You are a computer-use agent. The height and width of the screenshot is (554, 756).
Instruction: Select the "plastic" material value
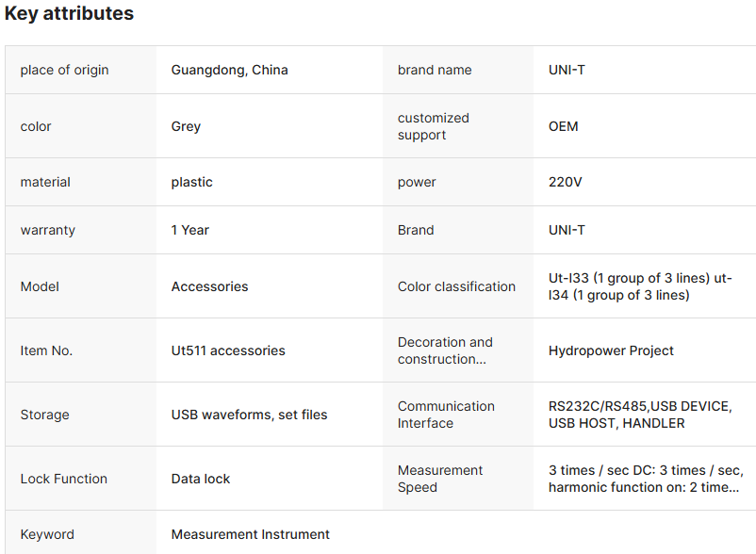(191, 182)
